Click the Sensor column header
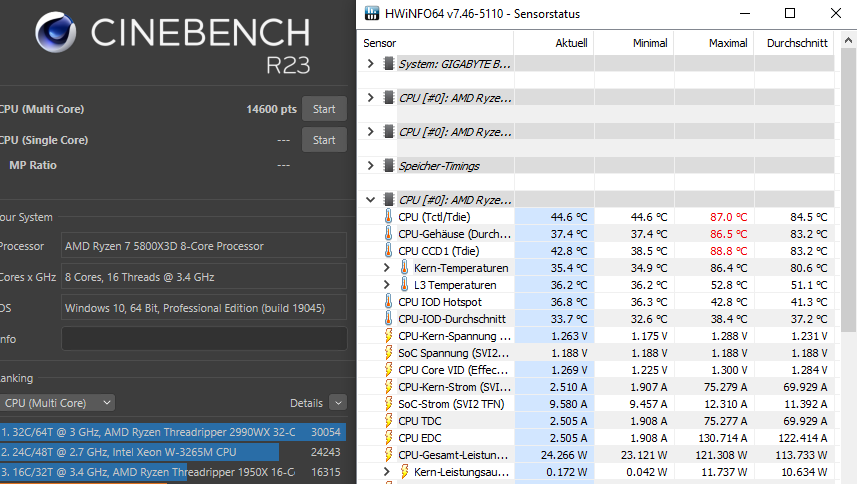 point(435,43)
